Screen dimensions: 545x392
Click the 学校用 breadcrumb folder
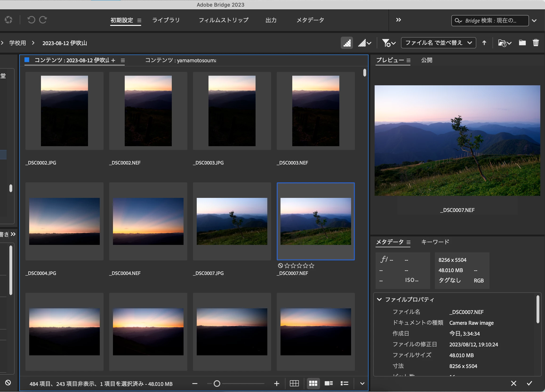18,43
